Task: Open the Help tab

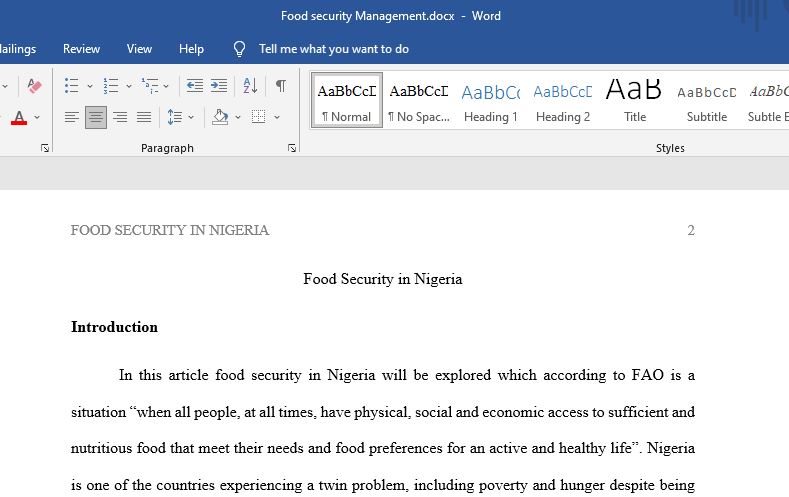Action: coord(191,49)
